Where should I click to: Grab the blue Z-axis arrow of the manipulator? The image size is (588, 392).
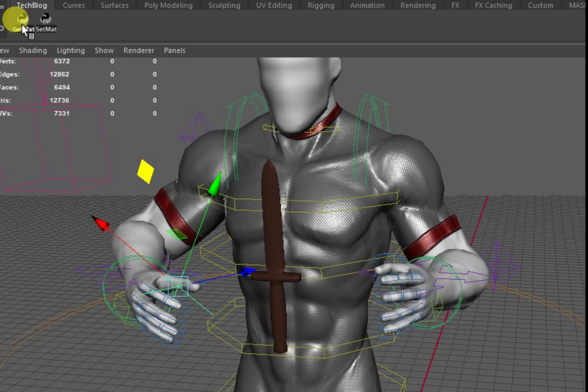coord(248,271)
